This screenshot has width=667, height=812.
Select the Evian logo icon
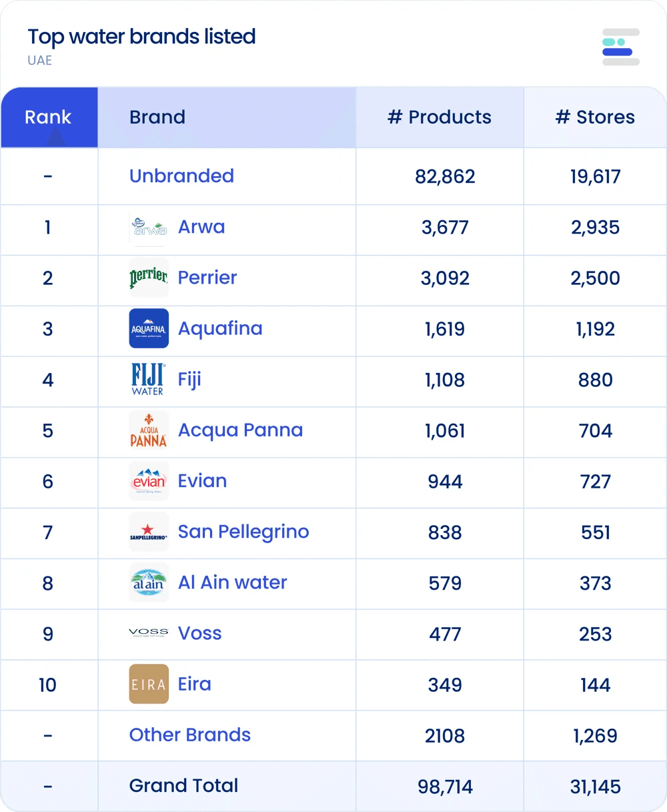pyautogui.click(x=149, y=481)
